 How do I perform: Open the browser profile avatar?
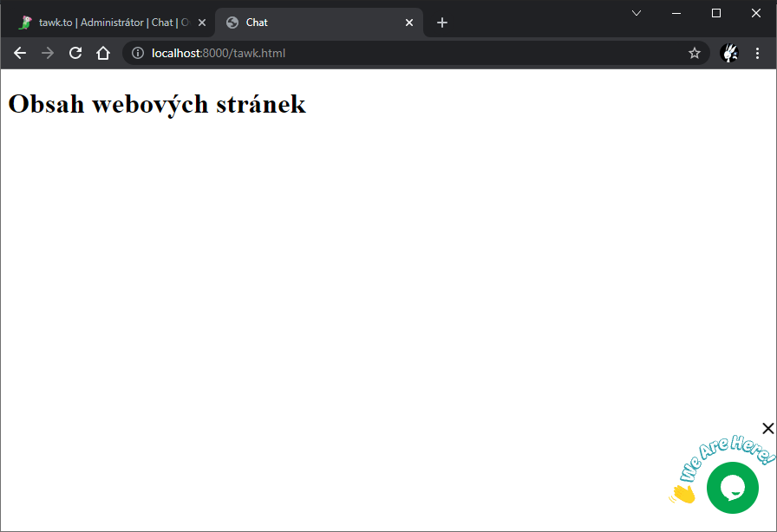point(729,53)
